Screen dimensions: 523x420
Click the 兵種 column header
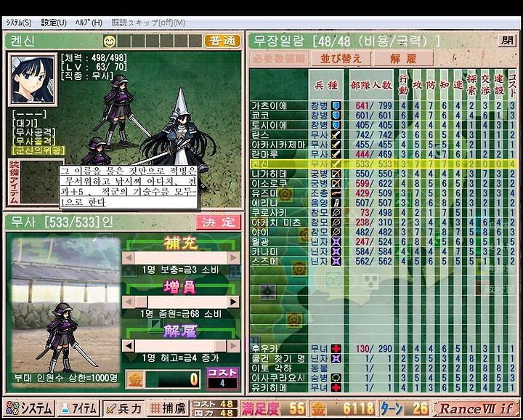point(326,85)
